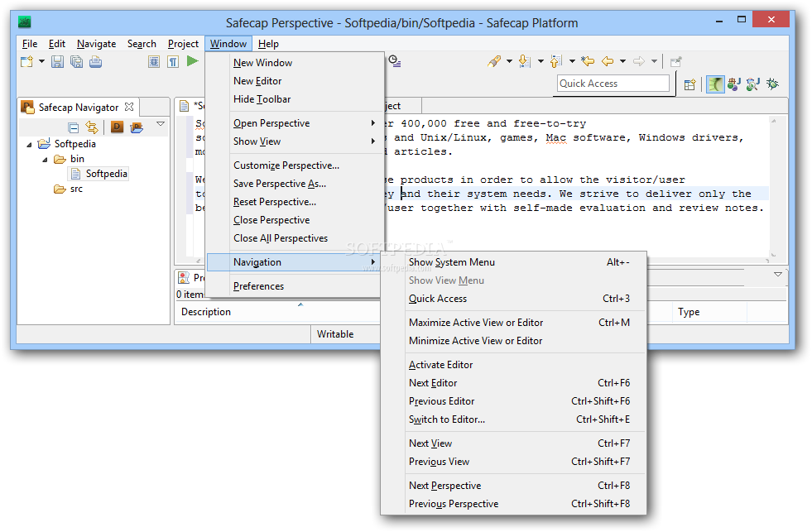
Task: Click the Writable status bar entry
Action: tap(335, 334)
